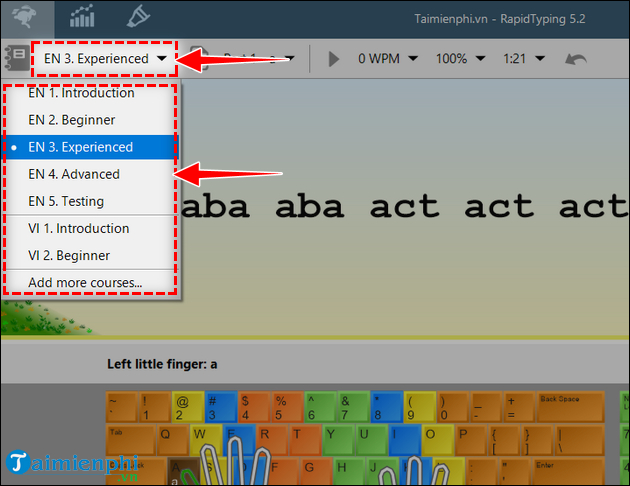Open the typing lesson tab with rabbit icon
The height and width of the screenshot is (486, 630).
[x=27, y=18]
